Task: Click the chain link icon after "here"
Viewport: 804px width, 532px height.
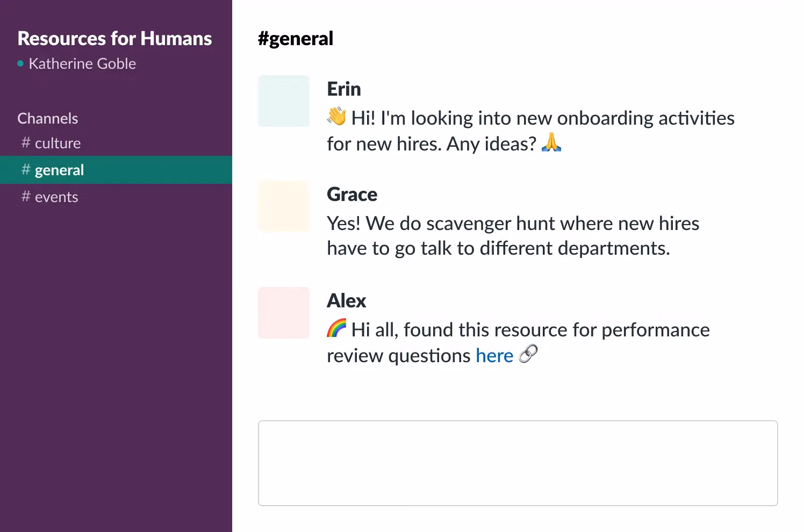Action: (528, 354)
